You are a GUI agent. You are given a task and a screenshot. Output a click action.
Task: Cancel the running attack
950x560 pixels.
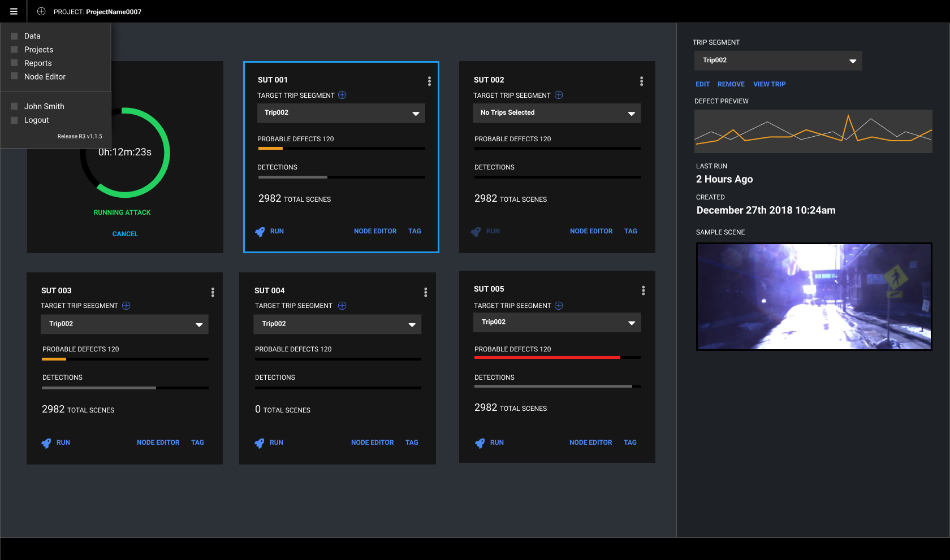[x=125, y=234]
